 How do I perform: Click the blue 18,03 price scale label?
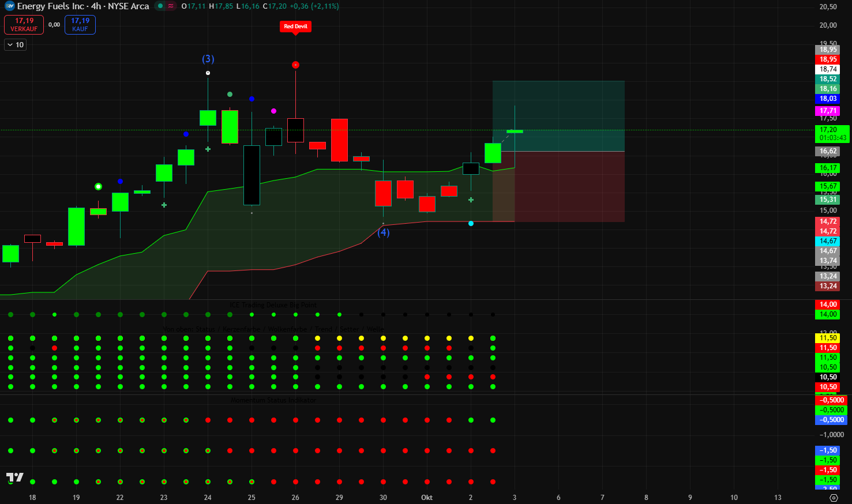(x=828, y=99)
